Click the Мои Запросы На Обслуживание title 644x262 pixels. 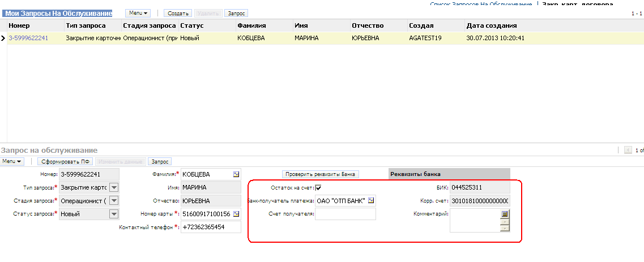click(58, 13)
